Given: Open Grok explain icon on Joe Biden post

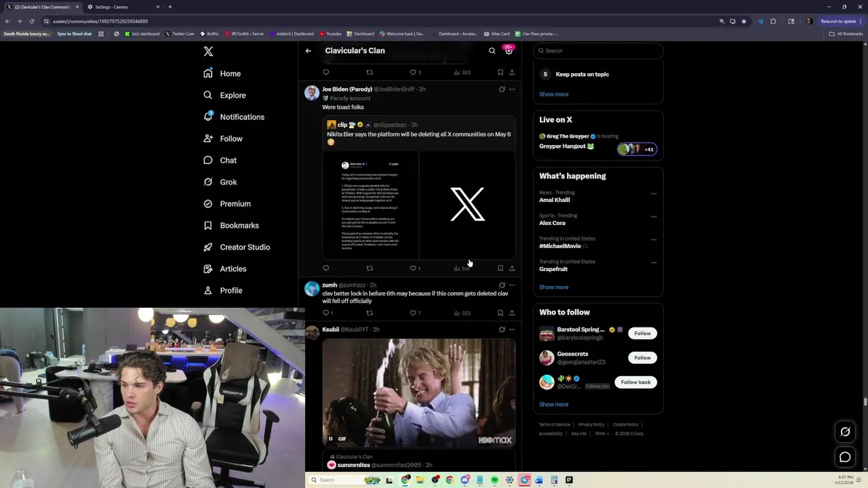Looking at the screenshot, I should tap(502, 89).
